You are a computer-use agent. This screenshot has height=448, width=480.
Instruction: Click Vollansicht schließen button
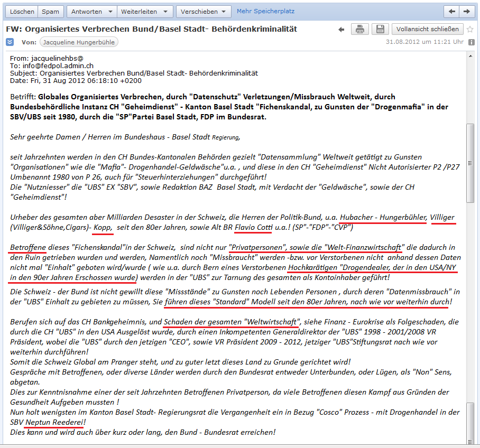429,29
